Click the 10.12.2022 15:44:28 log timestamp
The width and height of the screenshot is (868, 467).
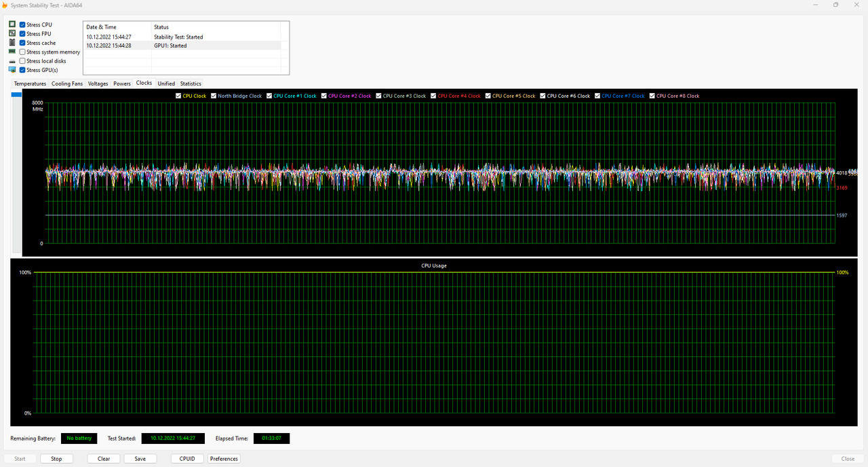pyautogui.click(x=108, y=45)
